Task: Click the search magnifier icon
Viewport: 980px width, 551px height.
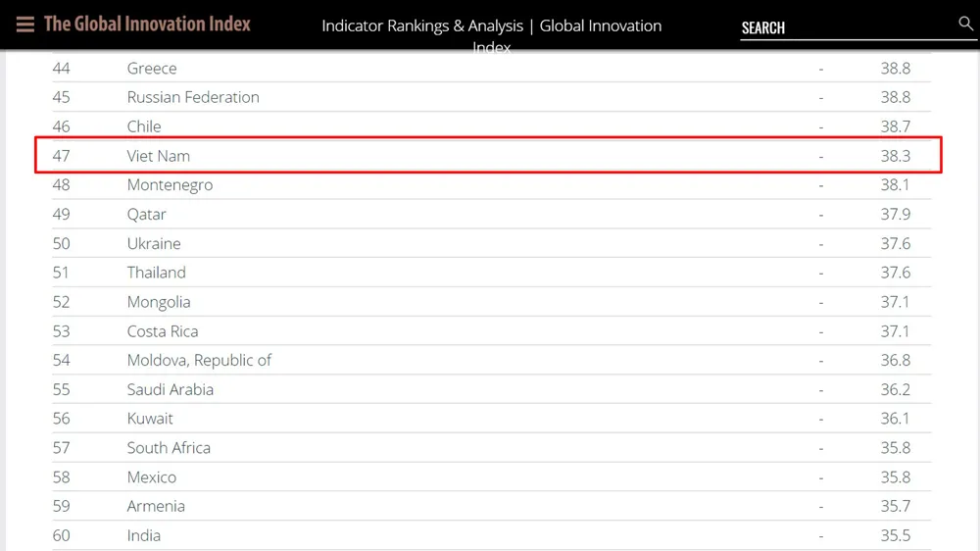Action: [x=965, y=24]
